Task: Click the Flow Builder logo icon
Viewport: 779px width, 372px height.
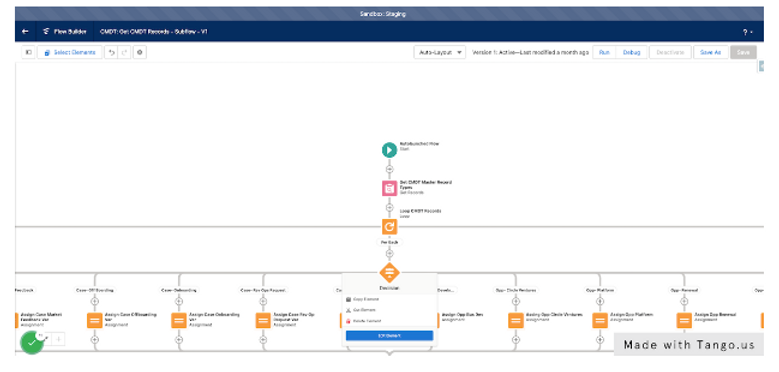Action: (x=46, y=32)
